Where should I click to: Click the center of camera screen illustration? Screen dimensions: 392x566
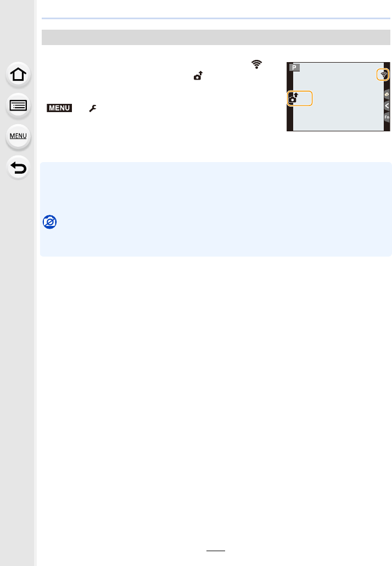point(338,97)
